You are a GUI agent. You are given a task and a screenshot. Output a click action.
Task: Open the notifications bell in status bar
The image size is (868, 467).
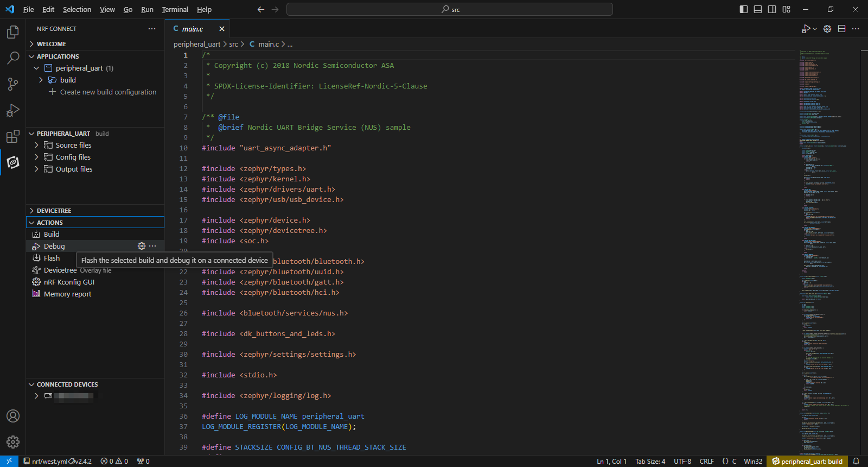pos(856,461)
